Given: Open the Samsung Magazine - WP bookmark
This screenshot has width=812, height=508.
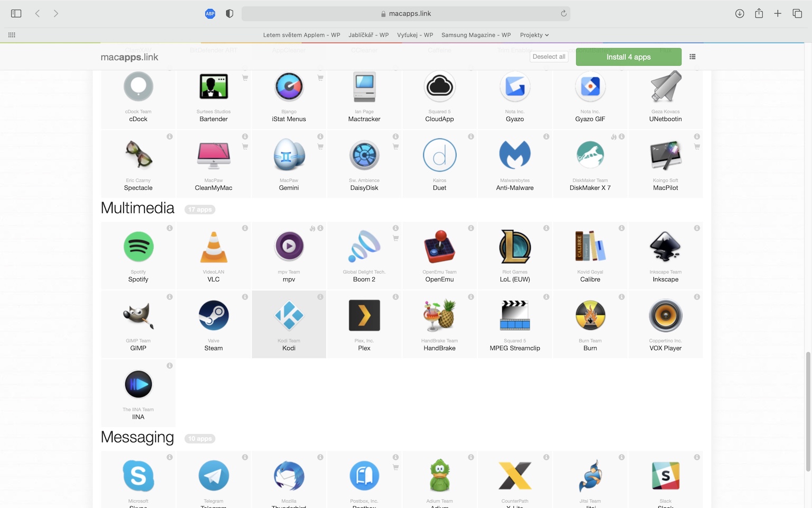Looking at the screenshot, I should pyautogui.click(x=476, y=35).
